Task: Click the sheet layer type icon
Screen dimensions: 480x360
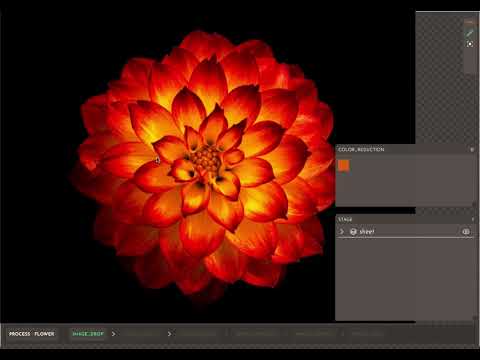Action: 353,231
